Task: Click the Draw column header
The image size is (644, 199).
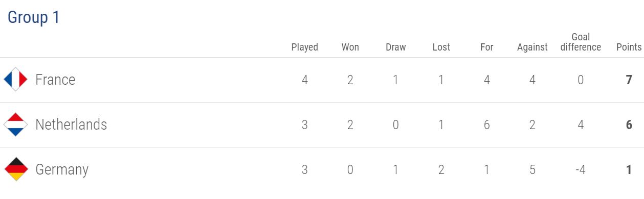Action: 396,47
